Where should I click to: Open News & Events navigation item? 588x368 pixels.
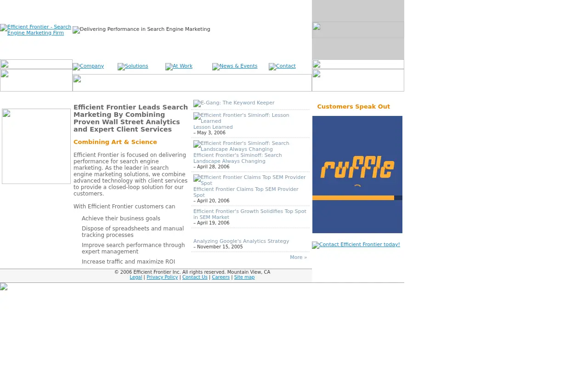(x=235, y=66)
